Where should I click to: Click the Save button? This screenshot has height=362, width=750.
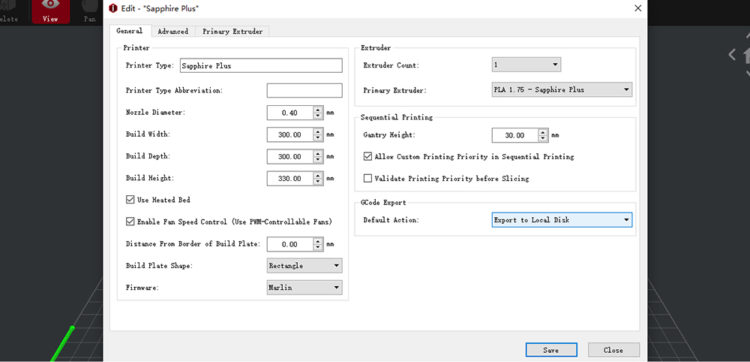tap(551, 350)
